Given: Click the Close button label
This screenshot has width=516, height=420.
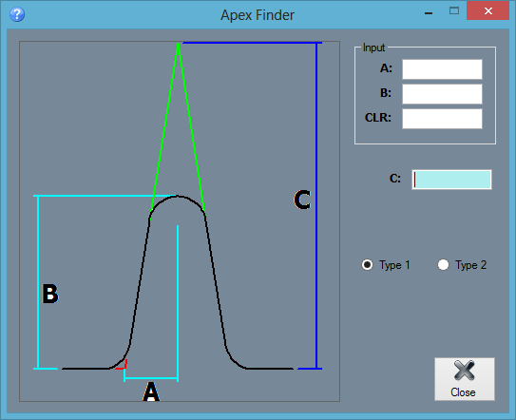Looking at the screenshot, I should (x=463, y=392).
